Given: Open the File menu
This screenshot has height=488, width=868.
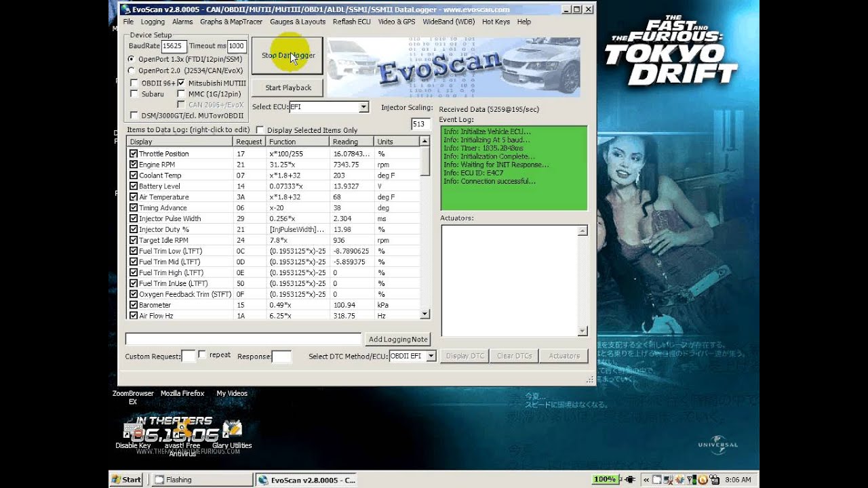Looking at the screenshot, I should pyautogui.click(x=128, y=22).
